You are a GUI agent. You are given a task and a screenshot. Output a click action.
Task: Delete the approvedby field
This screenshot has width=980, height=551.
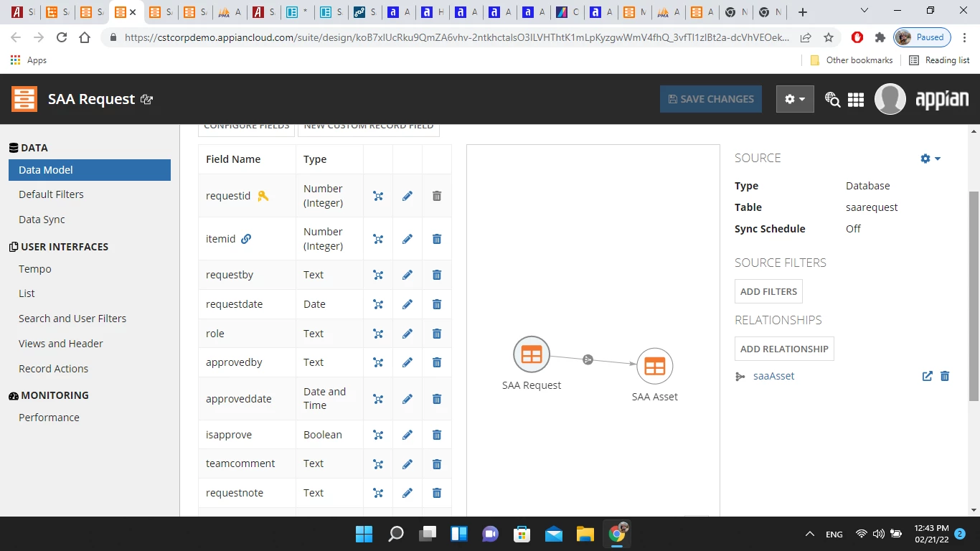click(437, 362)
